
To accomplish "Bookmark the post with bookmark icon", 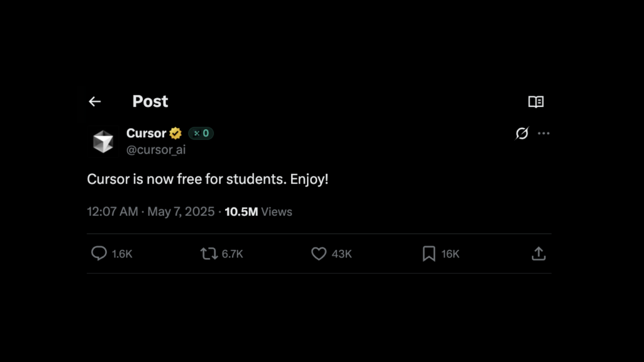I will (x=429, y=253).
